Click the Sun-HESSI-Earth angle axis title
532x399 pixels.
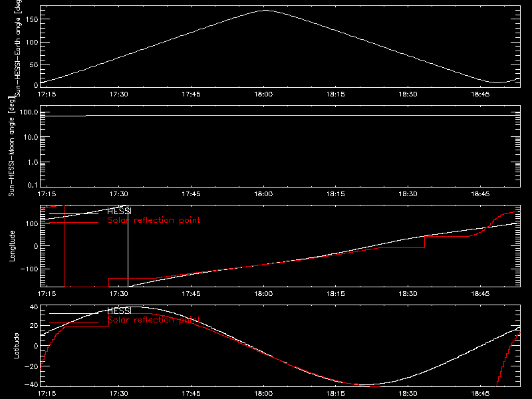18,49
